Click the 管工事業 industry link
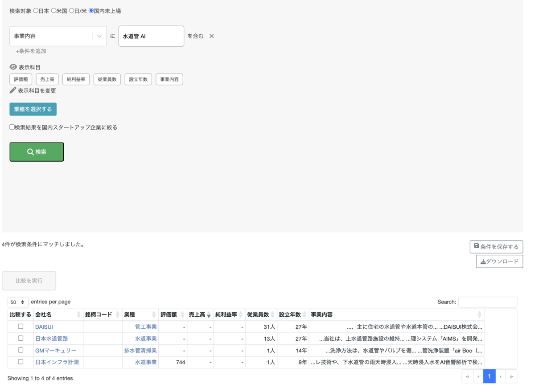 146,327
